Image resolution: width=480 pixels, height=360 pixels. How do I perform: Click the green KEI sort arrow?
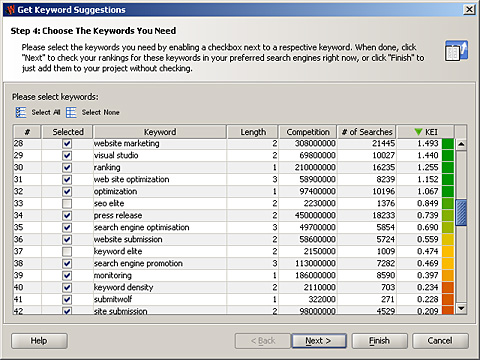[x=418, y=132]
